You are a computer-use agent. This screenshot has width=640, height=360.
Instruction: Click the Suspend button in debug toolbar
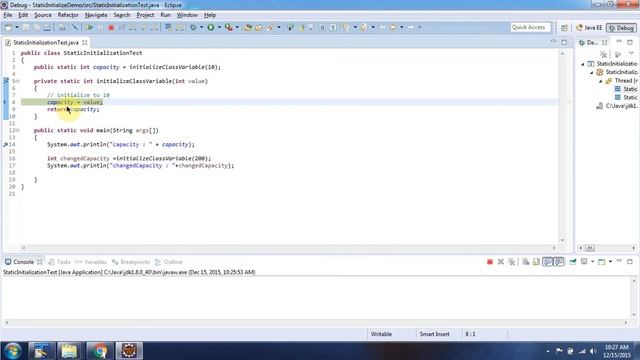coord(100,27)
